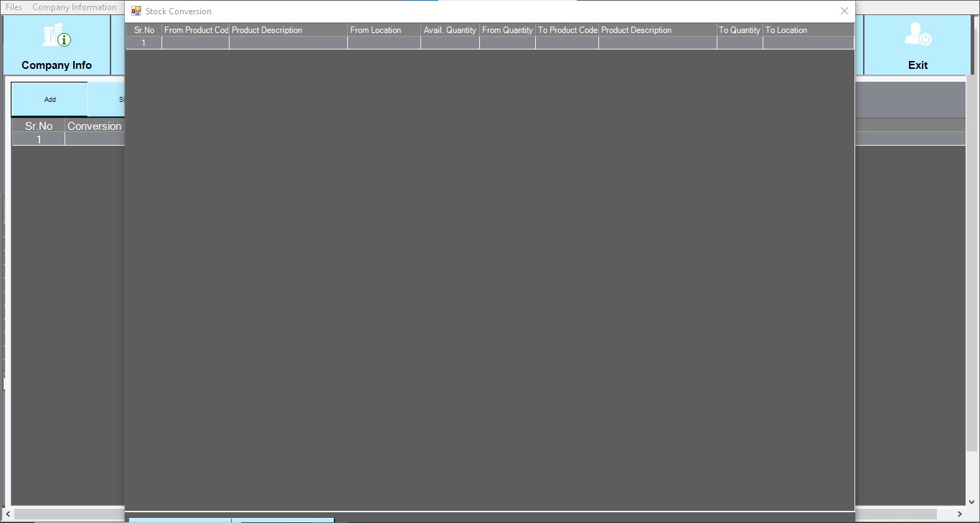Open the Company Information menu
Viewport: 980px width, 523px height.
coord(74,7)
